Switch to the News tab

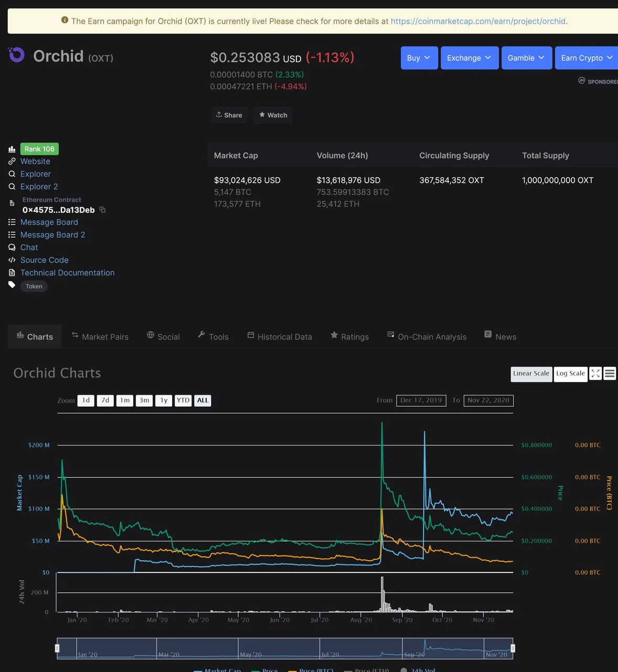click(500, 337)
